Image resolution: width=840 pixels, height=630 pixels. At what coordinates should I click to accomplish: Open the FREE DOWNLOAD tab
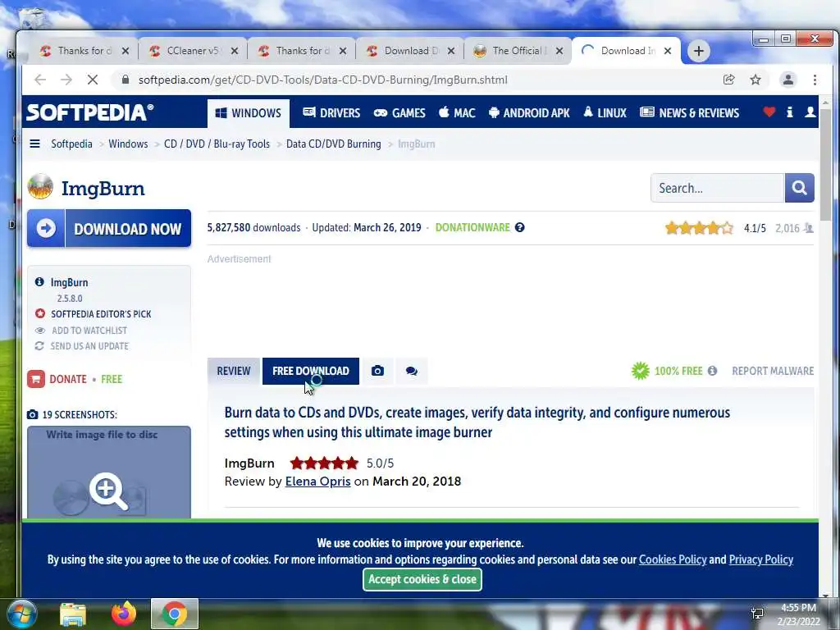pyautogui.click(x=311, y=372)
